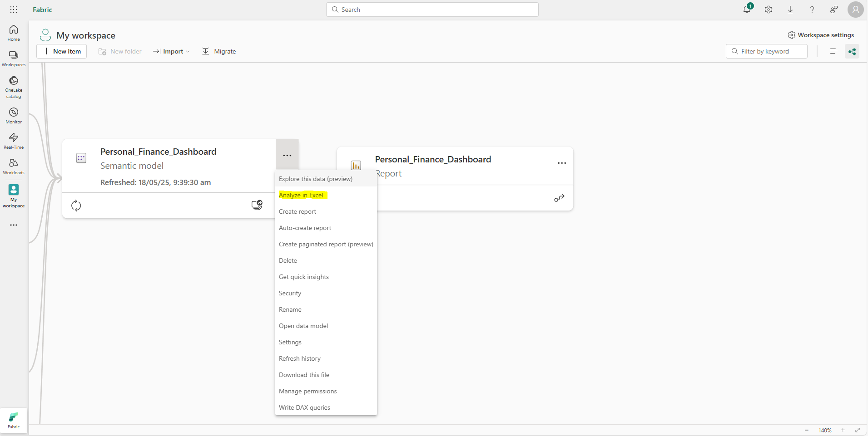The image size is (868, 436).
Task: Expand the Import dropdown
Action: pyautogui.click(x=171, y=52)
